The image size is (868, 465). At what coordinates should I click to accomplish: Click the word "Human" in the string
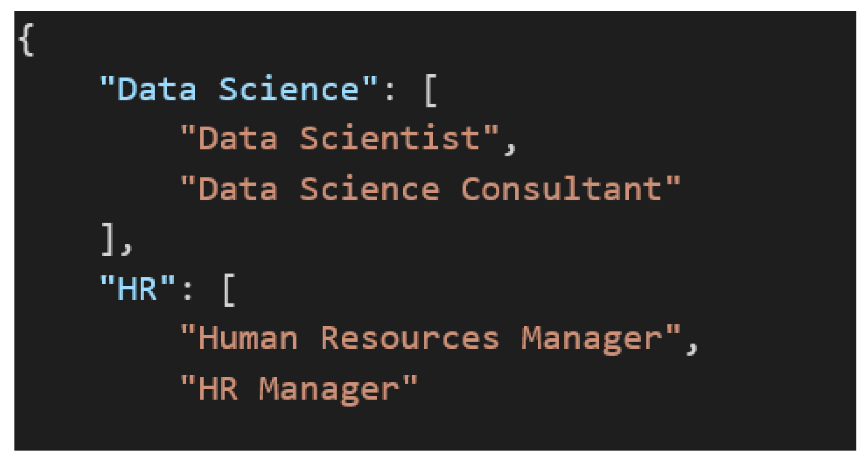coord(248,338)
